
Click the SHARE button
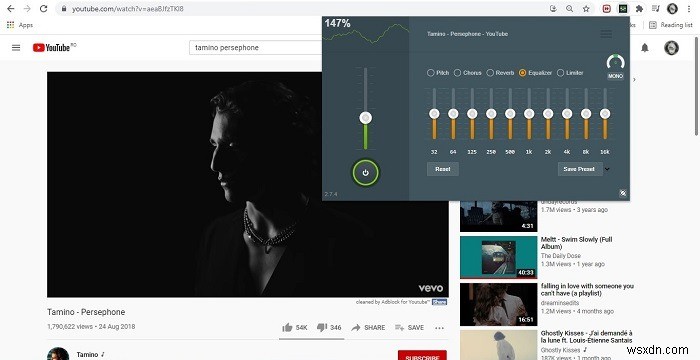coord(368,327)
